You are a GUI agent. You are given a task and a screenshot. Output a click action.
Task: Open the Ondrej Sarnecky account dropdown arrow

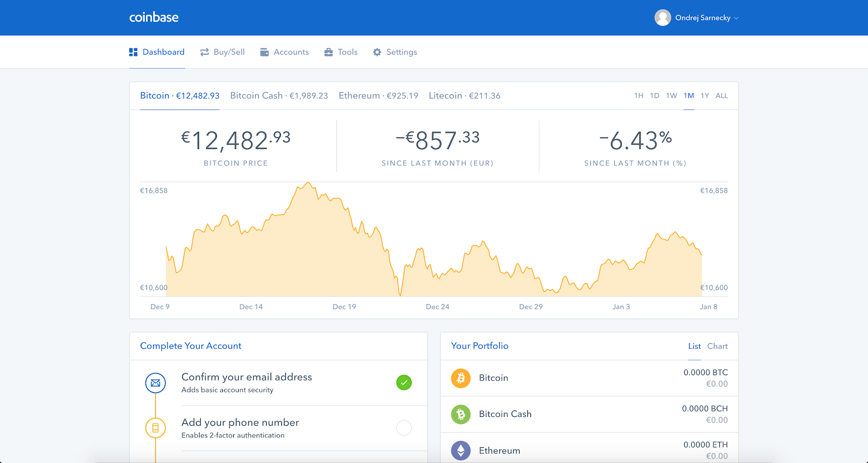click(736, 18)
